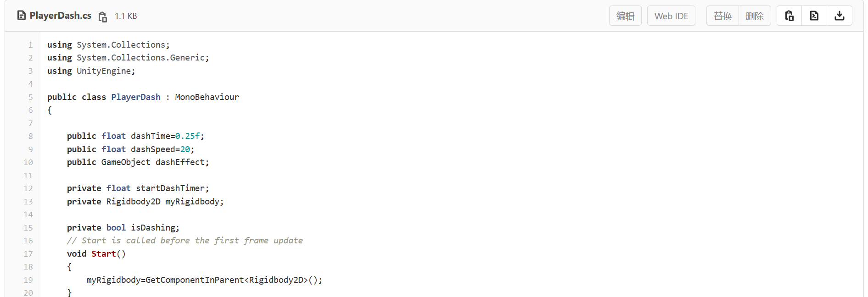Go to line number 12
This screenshot has width=868, height=297.
click(28, 188)
